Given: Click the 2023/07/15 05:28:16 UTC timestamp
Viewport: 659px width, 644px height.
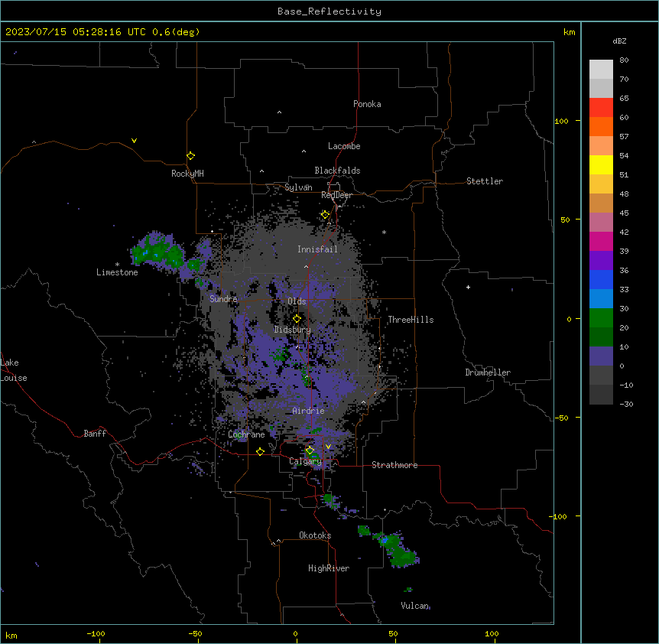Looking at the screenshot, I should coord(75,32).
